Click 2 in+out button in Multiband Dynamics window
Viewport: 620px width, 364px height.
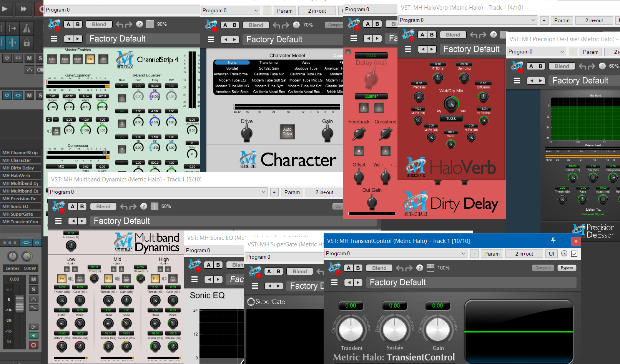coord(324,192)
